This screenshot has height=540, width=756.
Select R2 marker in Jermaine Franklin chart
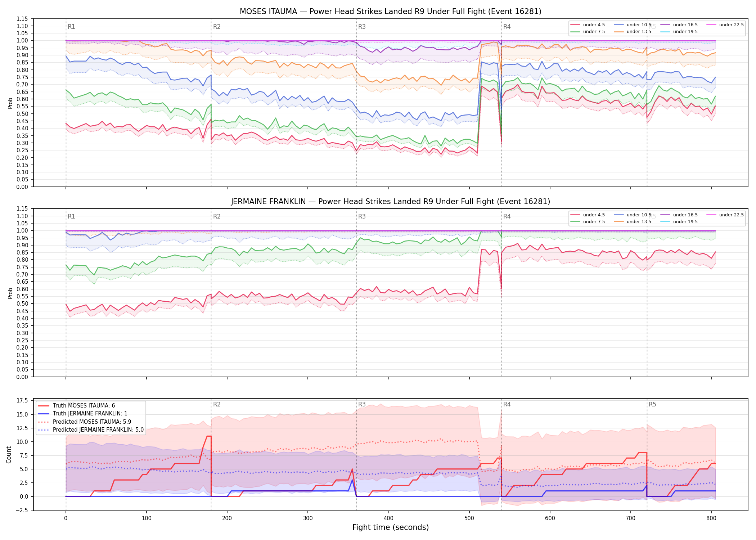coord(217,216)
